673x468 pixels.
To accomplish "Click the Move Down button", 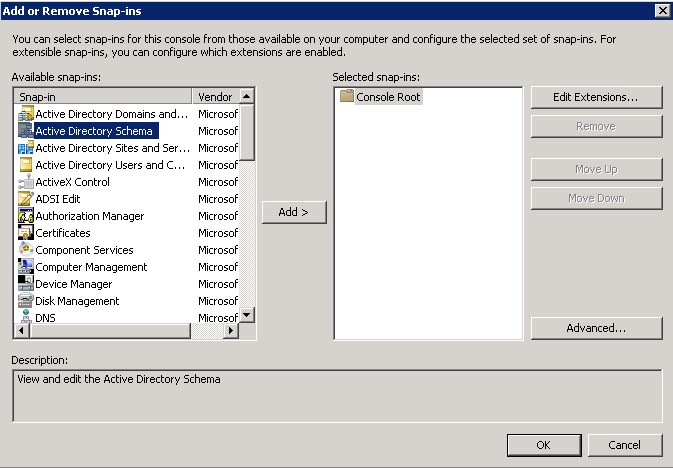I will click(x=597, y=198).
